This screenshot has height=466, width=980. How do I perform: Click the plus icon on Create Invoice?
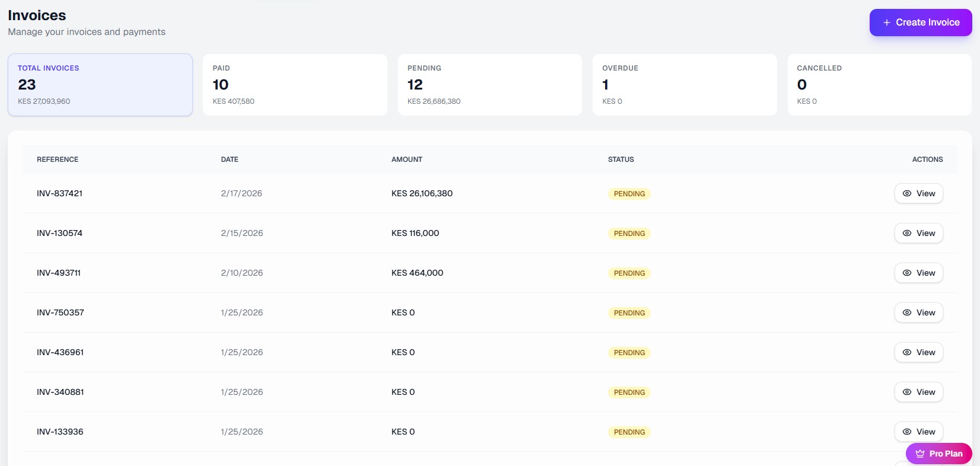coord(887,23)
